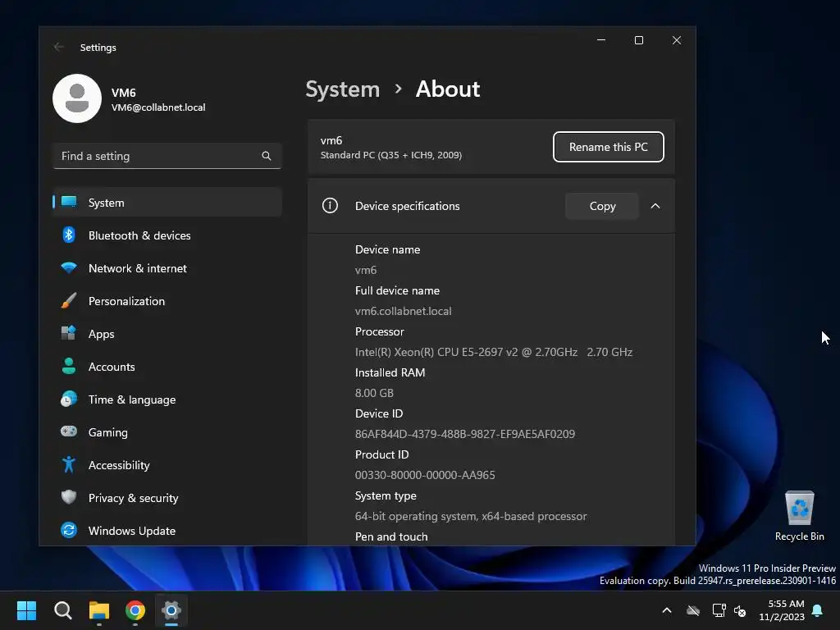Click the network status tray icon
The height and width of the screenshot is (630, 840).
coord(719,610)
